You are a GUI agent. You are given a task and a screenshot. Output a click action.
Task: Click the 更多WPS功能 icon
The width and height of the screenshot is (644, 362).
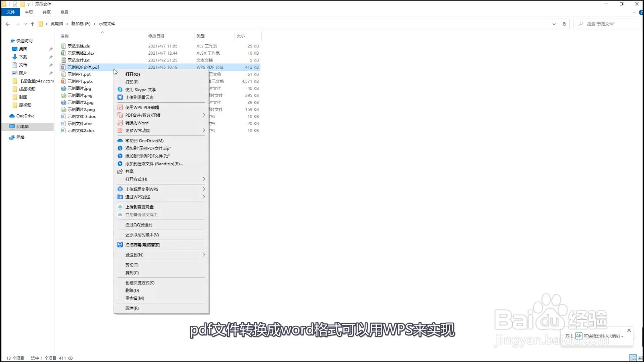click(x=120, y=130)
